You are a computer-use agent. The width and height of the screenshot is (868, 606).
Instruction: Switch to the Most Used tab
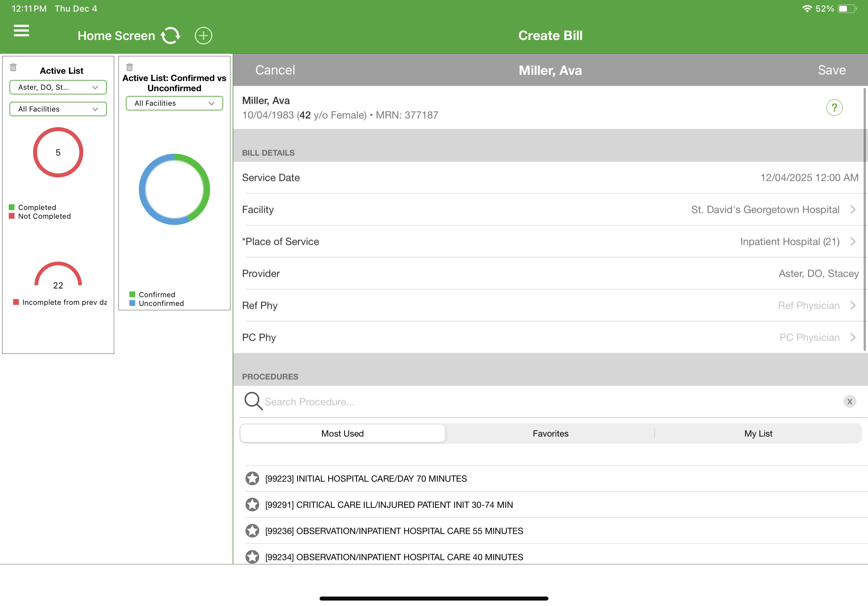click(342, 433)
